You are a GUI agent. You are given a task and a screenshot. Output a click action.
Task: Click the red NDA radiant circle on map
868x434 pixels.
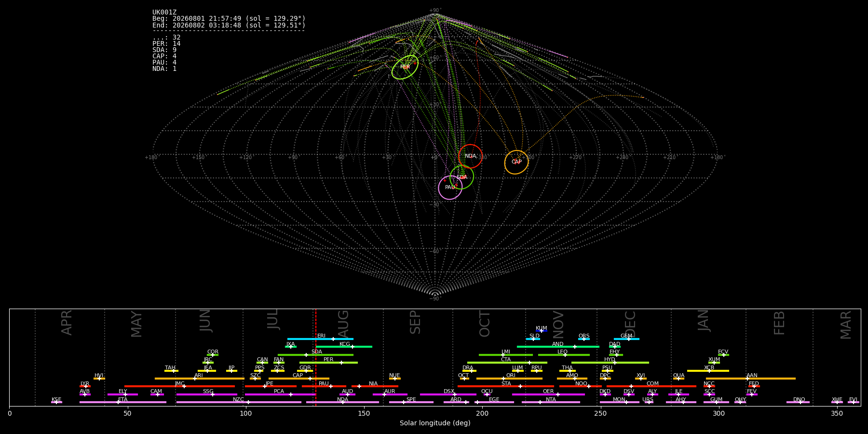[x=470, y=156]
